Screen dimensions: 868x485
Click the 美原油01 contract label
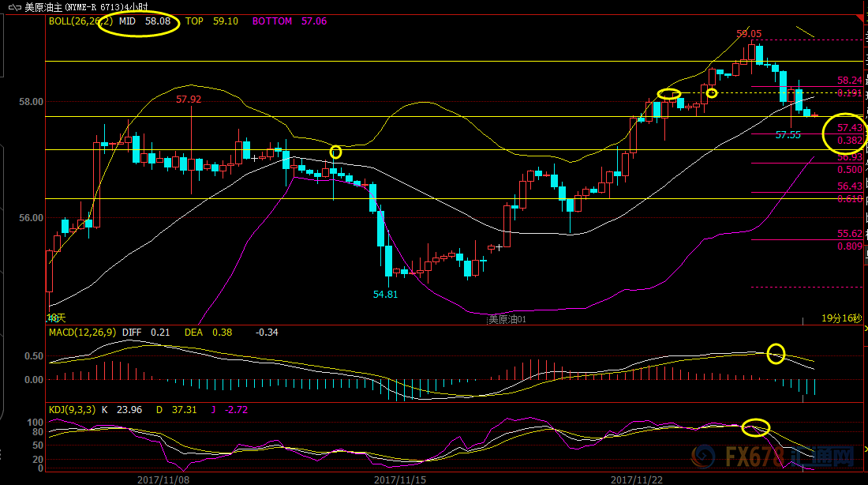tap(507, 319)
